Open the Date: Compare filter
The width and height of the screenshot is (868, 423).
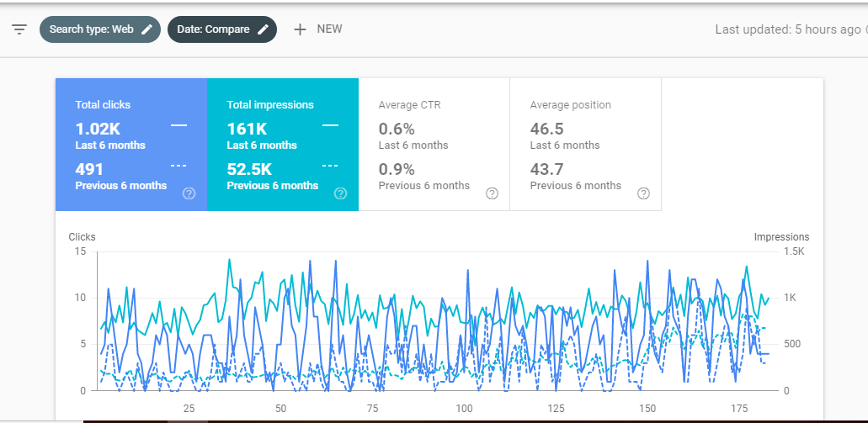click(213, 29)
